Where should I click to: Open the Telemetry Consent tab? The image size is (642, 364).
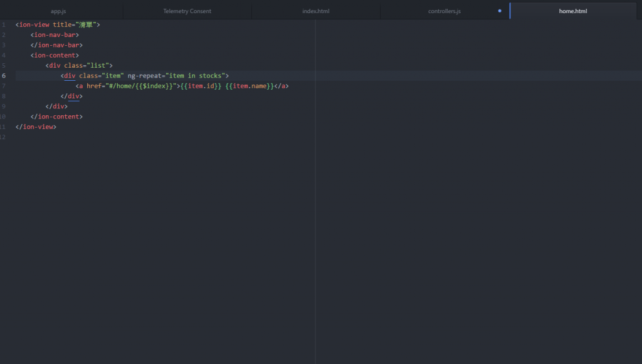(187, 11)
